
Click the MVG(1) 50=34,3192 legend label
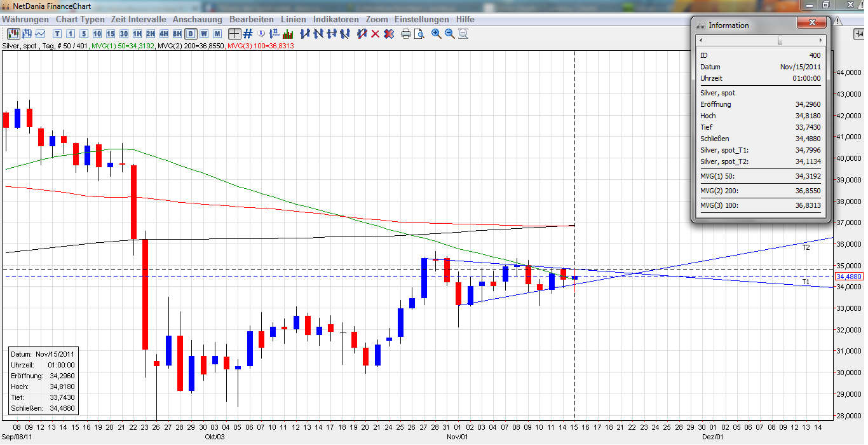[123, 46]
